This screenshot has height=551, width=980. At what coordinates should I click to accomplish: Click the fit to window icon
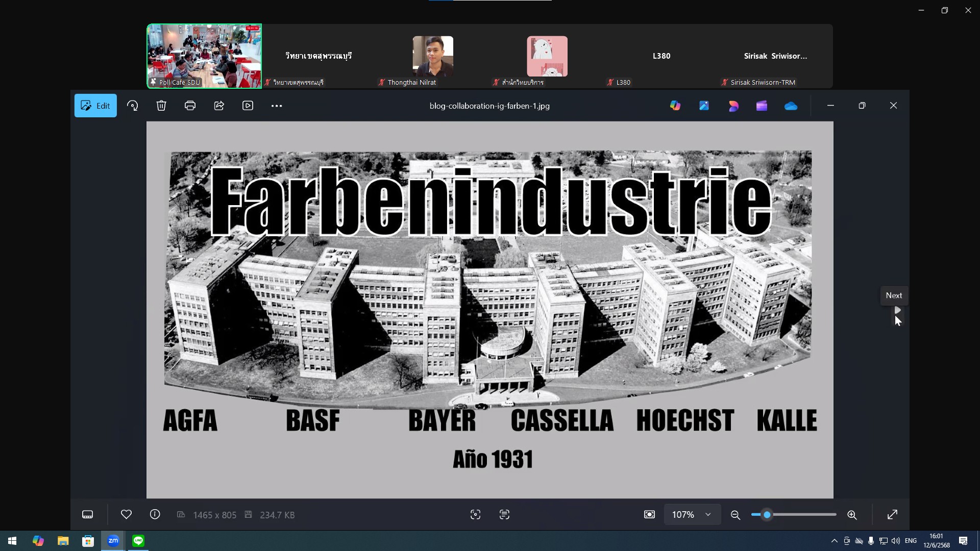[649, 515]
